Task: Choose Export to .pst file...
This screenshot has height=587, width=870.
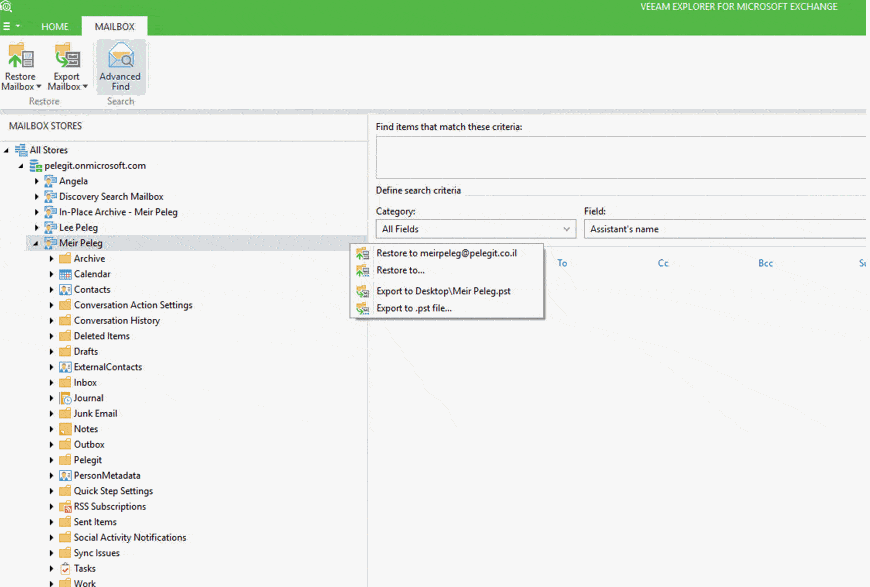Action: coord(447,308)
